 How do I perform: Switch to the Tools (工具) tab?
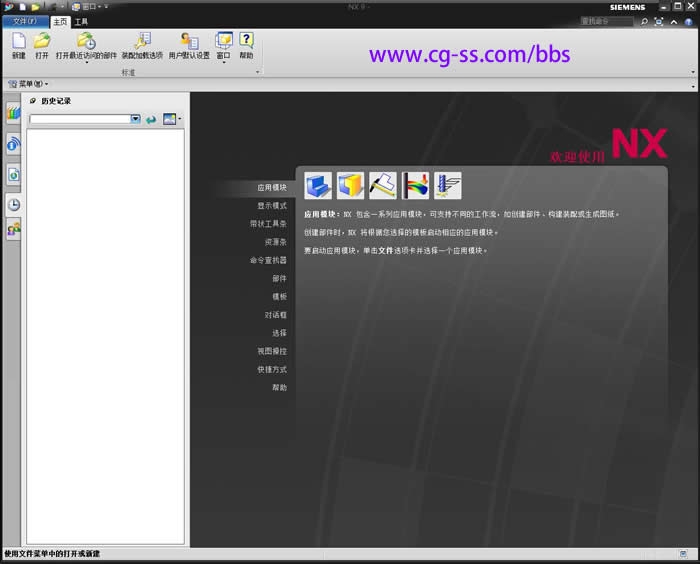point(81,20)
